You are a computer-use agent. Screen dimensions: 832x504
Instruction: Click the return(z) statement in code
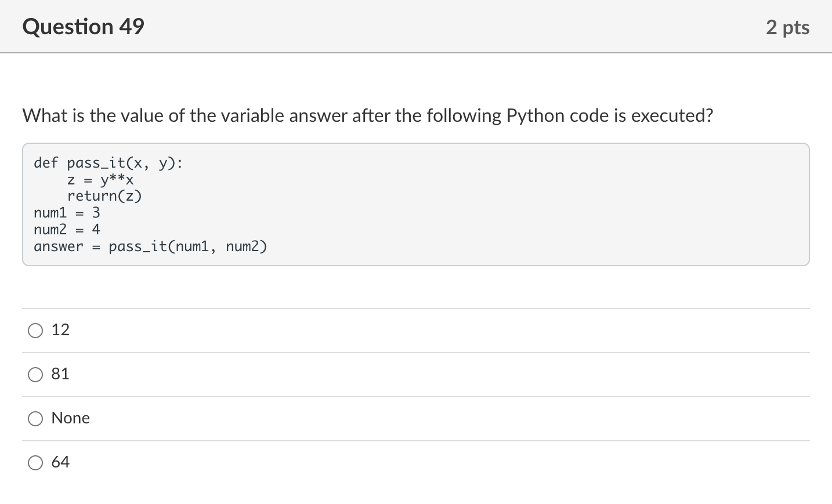click(x=104, y=196)
